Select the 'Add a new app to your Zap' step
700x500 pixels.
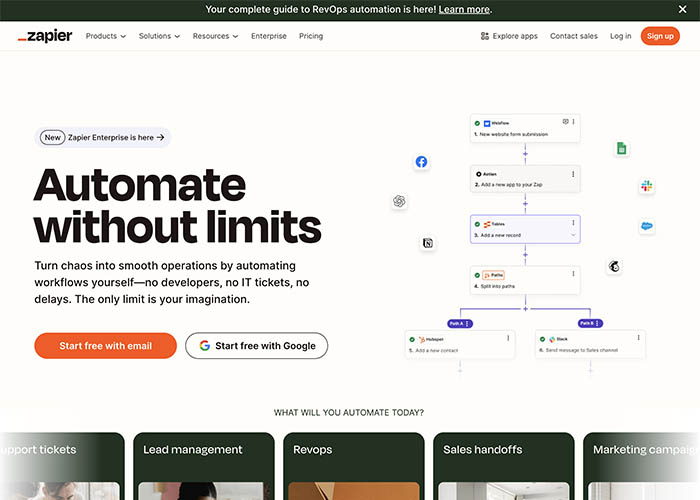coord(525,179)
